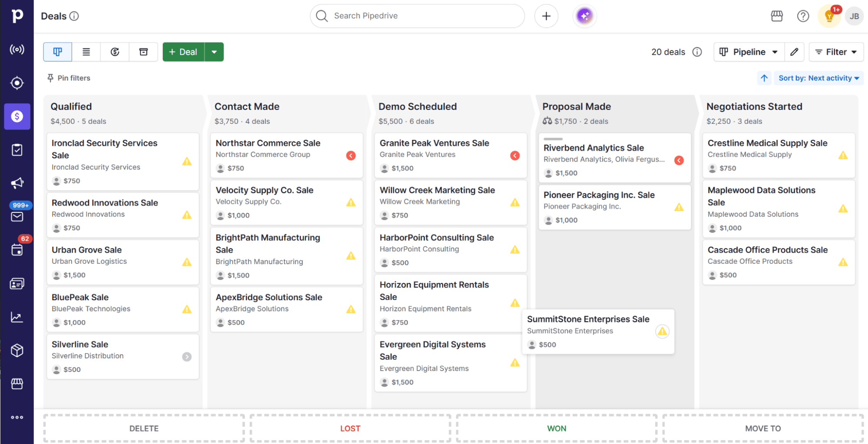Screen dimensions: 868x444
Task: Select Qualified stage header
Action: [x=71, y=106]
